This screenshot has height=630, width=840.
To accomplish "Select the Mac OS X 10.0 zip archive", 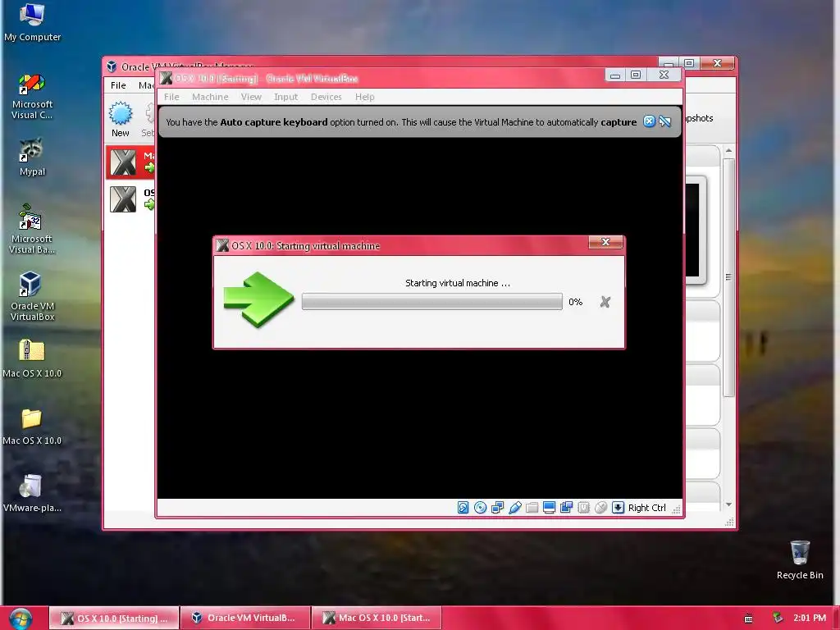I will click(32, 358).
